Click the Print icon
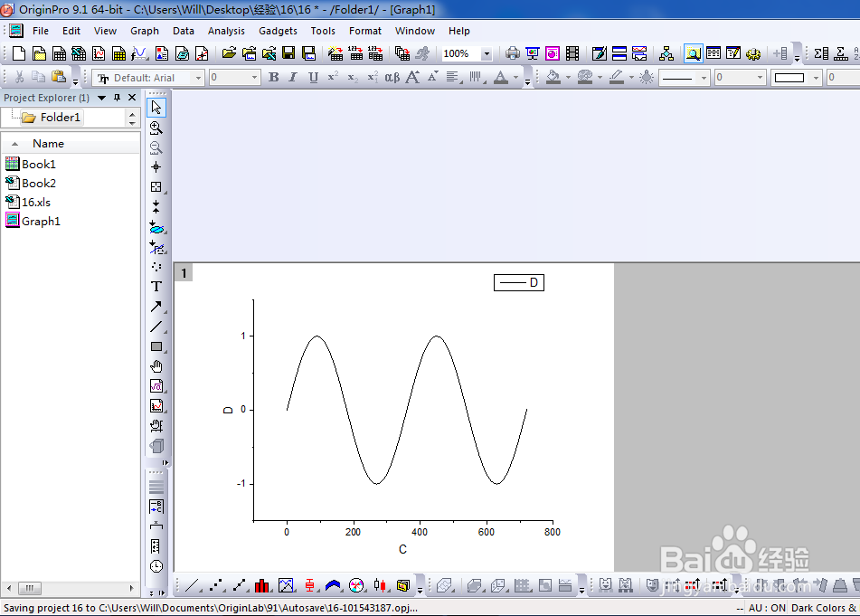Image resolution: width=860 pixels, height=616 pixels. 512,53
